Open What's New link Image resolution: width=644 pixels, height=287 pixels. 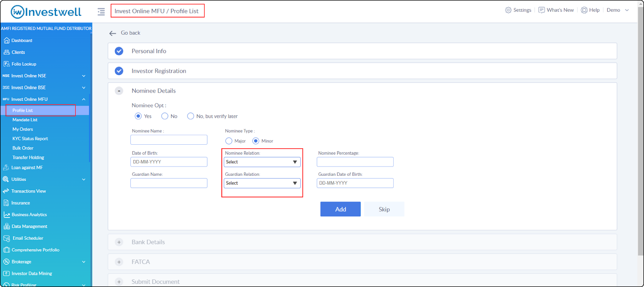click(560, 10)
